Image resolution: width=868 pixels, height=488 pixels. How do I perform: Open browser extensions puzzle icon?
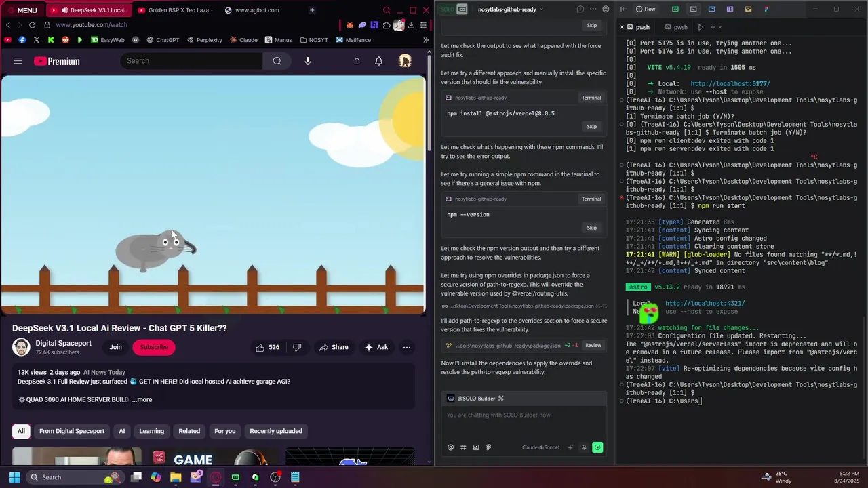click(387, 25)
